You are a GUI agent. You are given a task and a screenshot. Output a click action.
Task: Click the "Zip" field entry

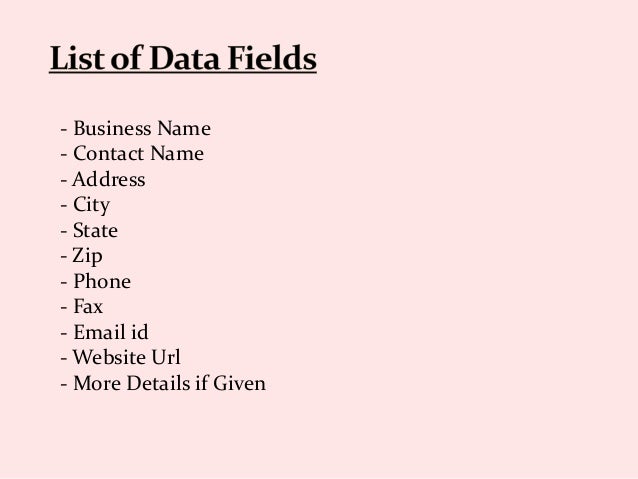coord(81,256)
